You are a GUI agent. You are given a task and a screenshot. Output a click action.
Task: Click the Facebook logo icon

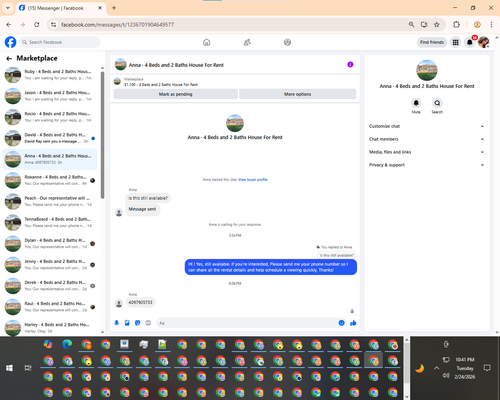click(10, 42)
